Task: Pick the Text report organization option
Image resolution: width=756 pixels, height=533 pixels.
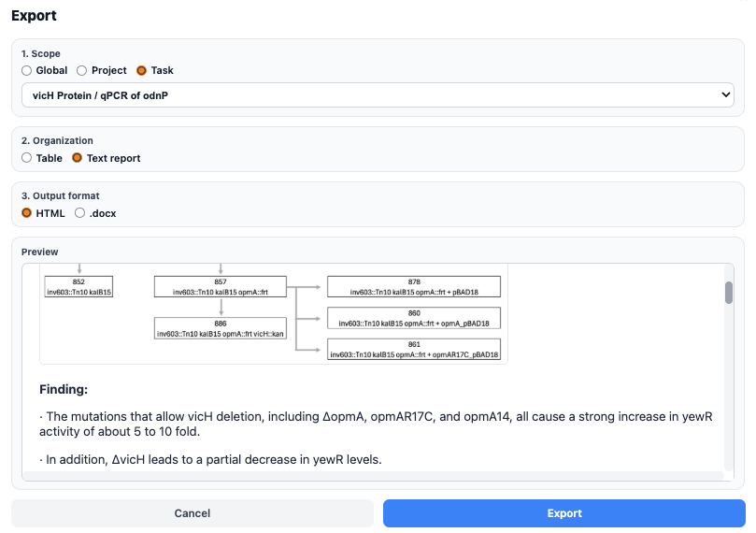Action: [78, 158]
